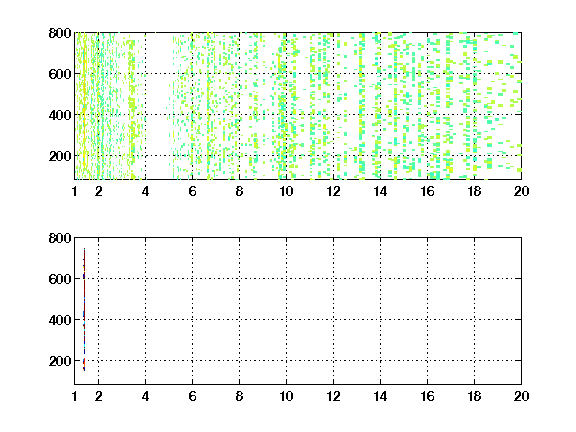
Task: Click the red vertical line in lower plot
Action: click(84, 309)
